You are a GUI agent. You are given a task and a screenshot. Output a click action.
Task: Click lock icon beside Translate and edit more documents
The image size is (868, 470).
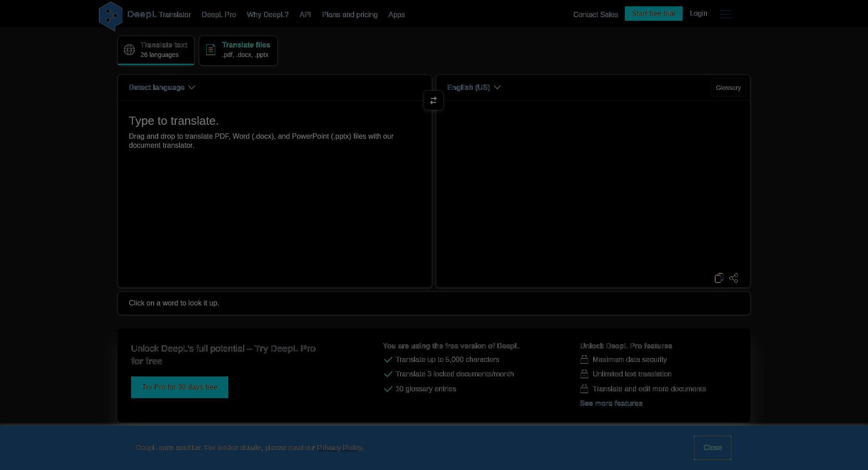584,389
